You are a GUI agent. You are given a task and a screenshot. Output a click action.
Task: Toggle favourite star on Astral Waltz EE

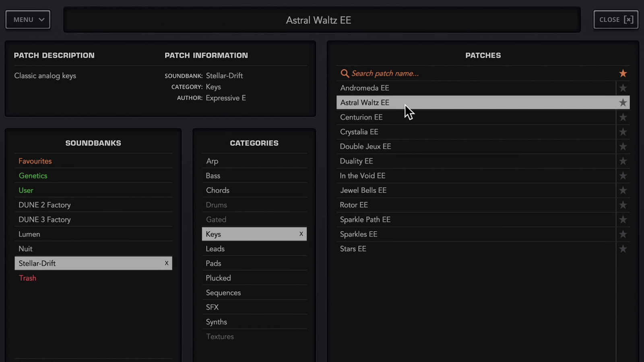coord(623,103)
